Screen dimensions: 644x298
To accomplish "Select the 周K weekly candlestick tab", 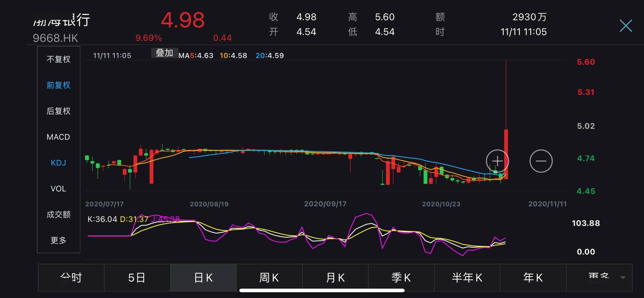I will click(269, 277).
